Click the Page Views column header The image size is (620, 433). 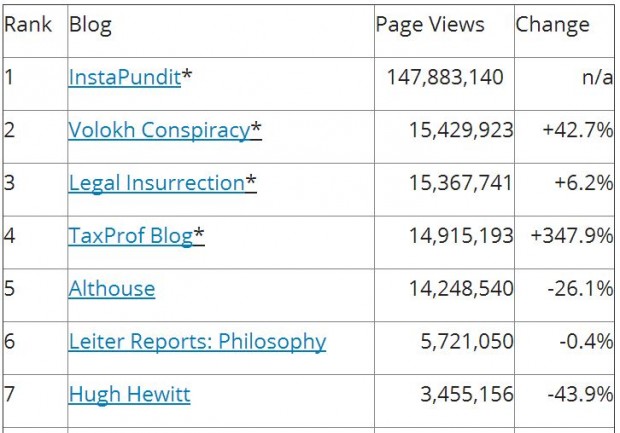pos(430,24)
